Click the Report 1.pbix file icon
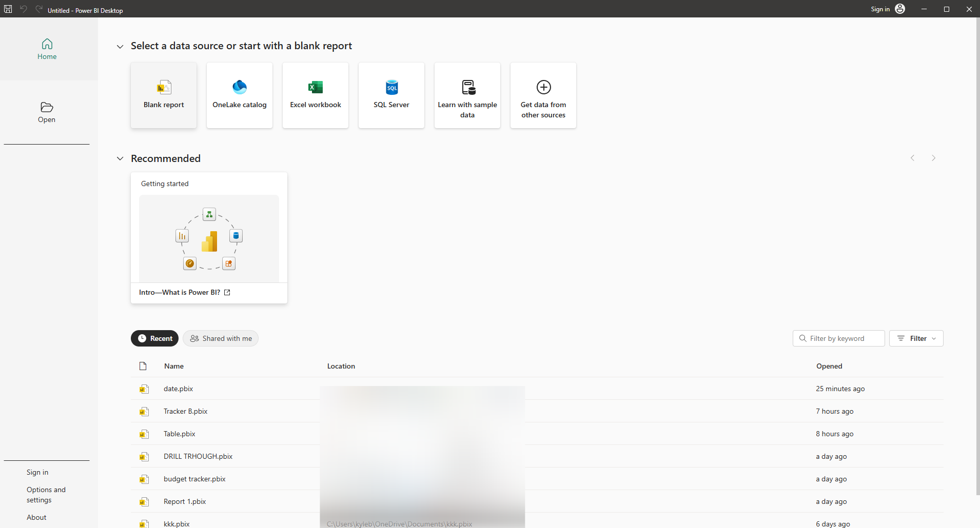Screen dimensions: 980x528 [144, 502]
